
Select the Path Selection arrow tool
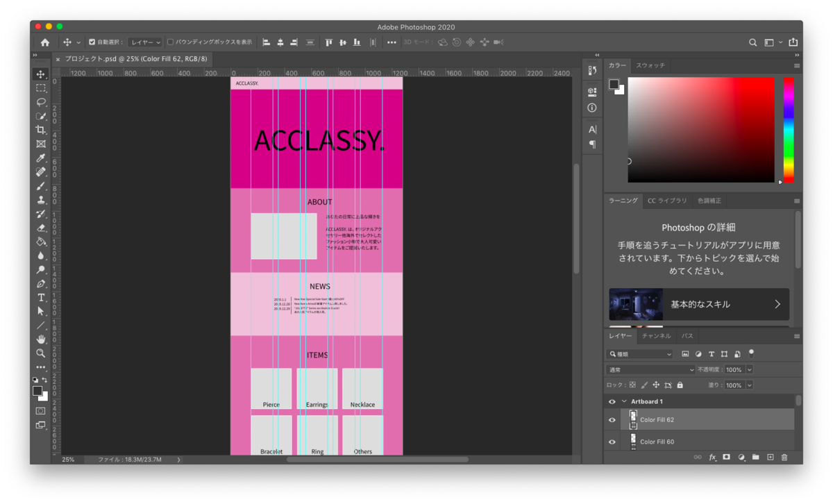coord(41,311)
